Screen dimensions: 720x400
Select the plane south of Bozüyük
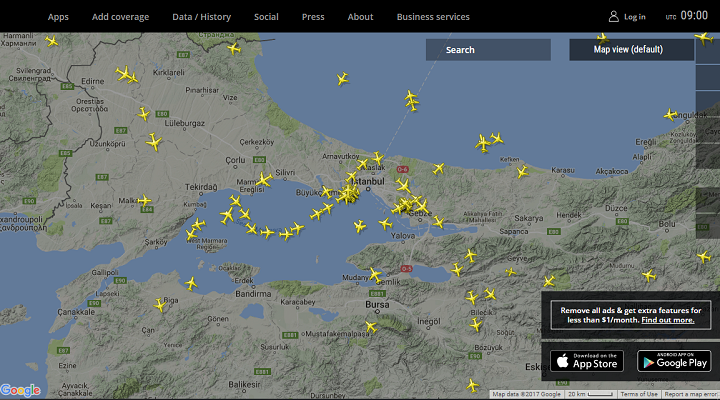[x=472, y=385]
